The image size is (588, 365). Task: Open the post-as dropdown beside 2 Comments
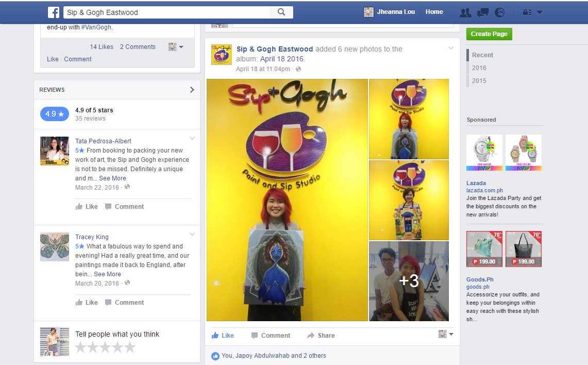pos(176,47)
